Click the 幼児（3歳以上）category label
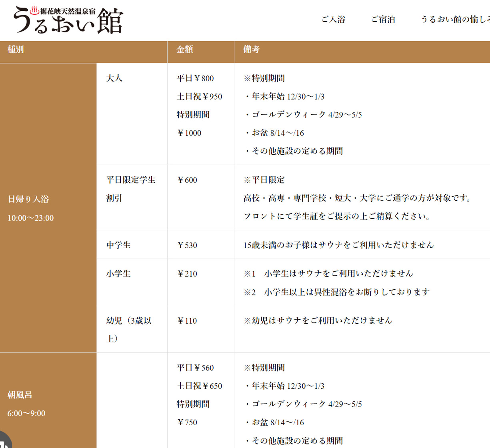 click(x=129, y=329)
